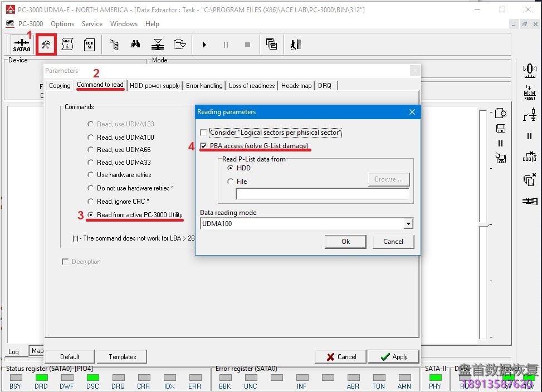Open Parameters with the hammer-and-wrench icon
The width and height of the screenshot is (542, 392).
[46, 45]
